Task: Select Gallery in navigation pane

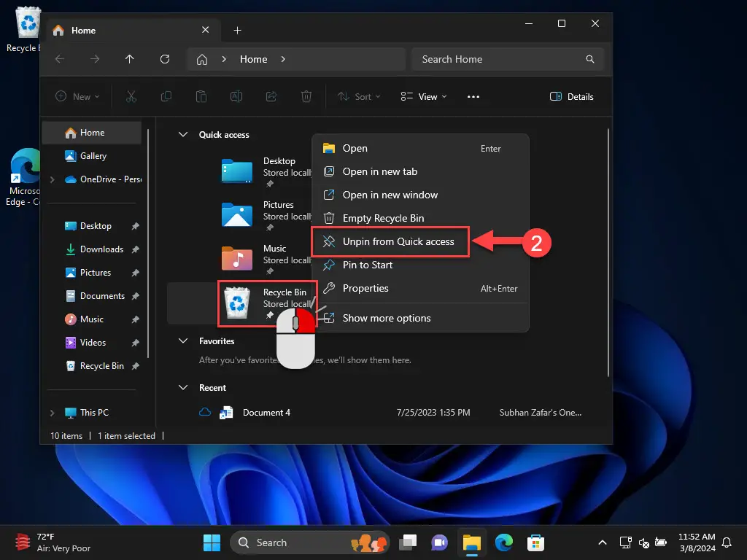Action: point(92,156)
